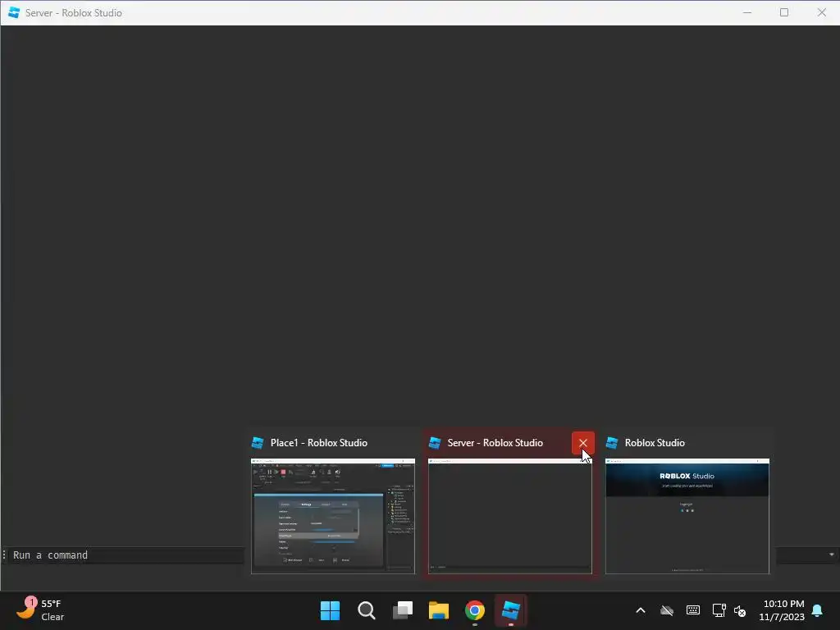Close the Server - Roblox Studio preview
This screenshot has width=840, height=630.
point(583,443)
